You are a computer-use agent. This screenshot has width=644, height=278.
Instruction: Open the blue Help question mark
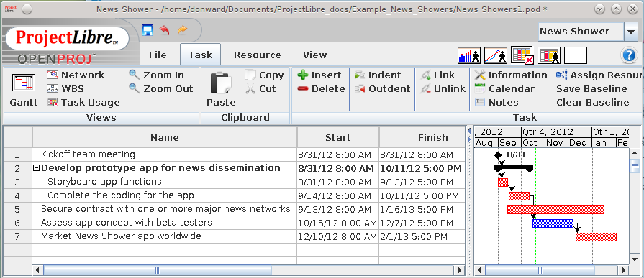pos(629,55)
